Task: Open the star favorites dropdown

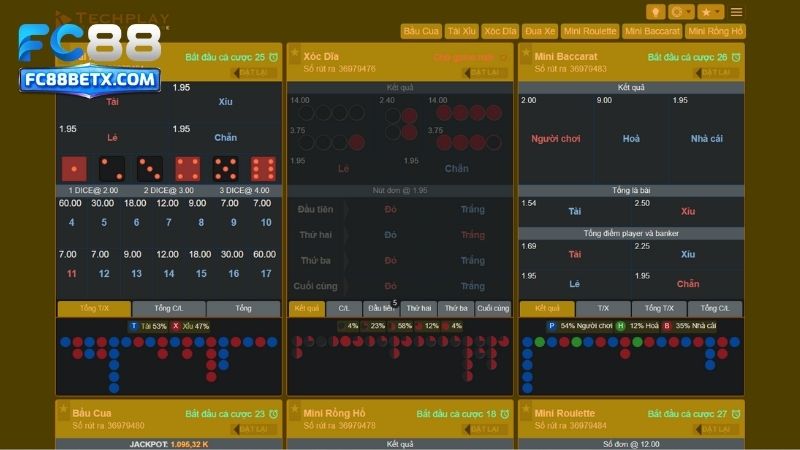Action: 710,12
